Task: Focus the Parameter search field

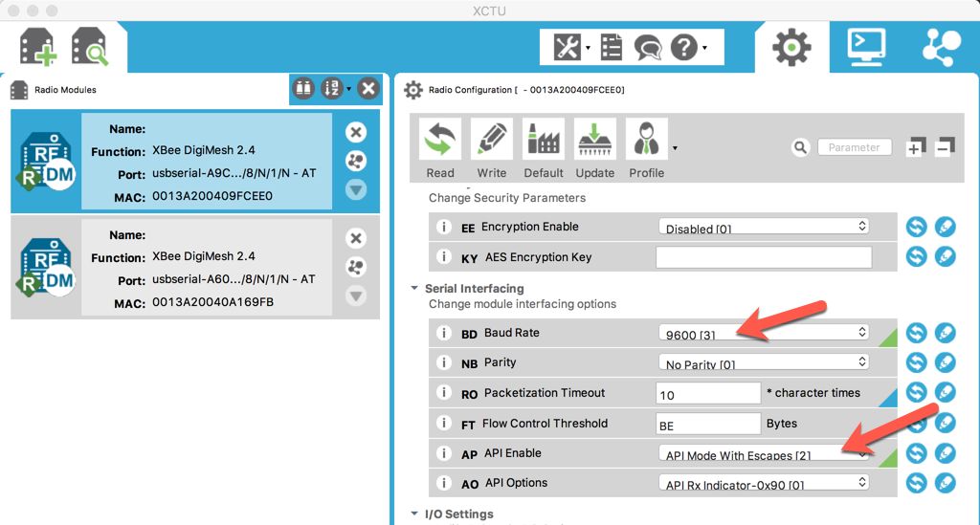Action: click(x=855, y=147)
